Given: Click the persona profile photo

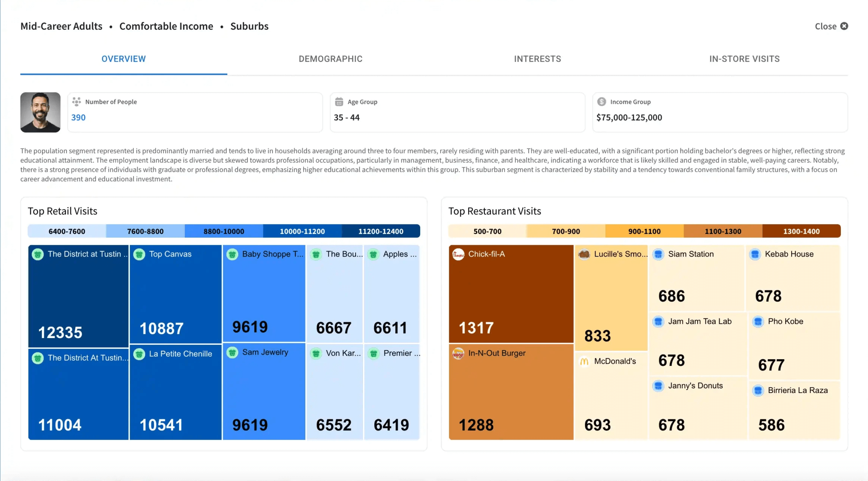Looking at the screenshot, I should (40, 112).
